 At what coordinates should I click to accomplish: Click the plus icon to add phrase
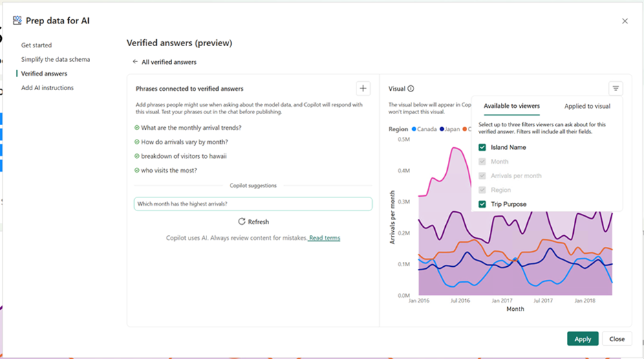[x=363, y=88]
